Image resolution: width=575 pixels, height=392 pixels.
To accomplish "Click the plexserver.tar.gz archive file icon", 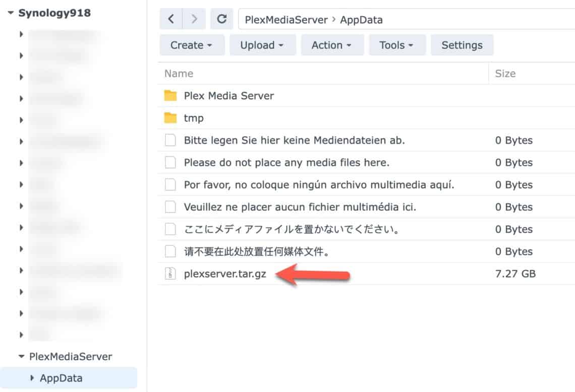I will point(170,274).
